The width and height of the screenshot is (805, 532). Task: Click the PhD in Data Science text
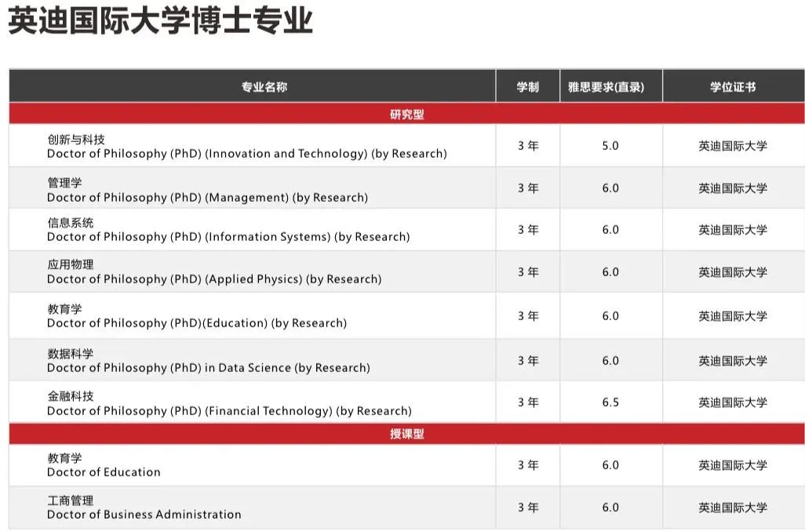pyautogui.click(x=209, y=368)
